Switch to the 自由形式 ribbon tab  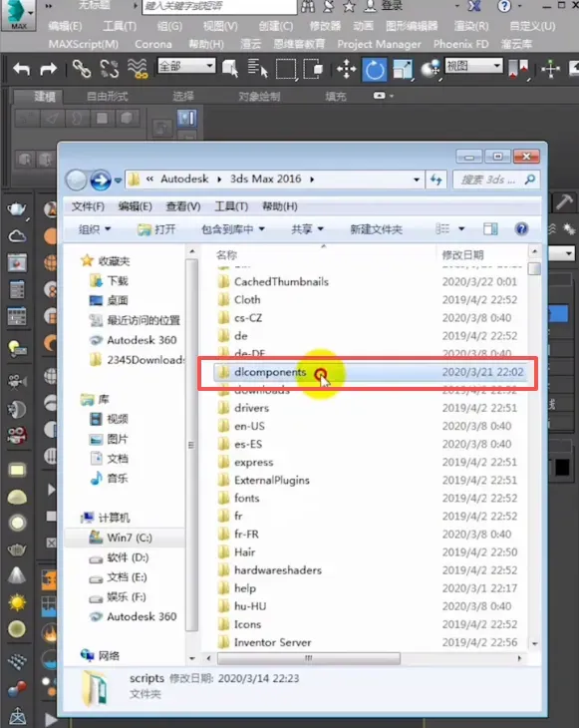click(108, 96)
